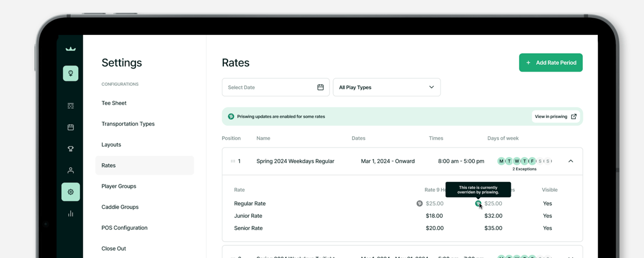Open the calendar icon in left sidebar
The width and height of the screenshot is (644, 258).
click(70, 128)
